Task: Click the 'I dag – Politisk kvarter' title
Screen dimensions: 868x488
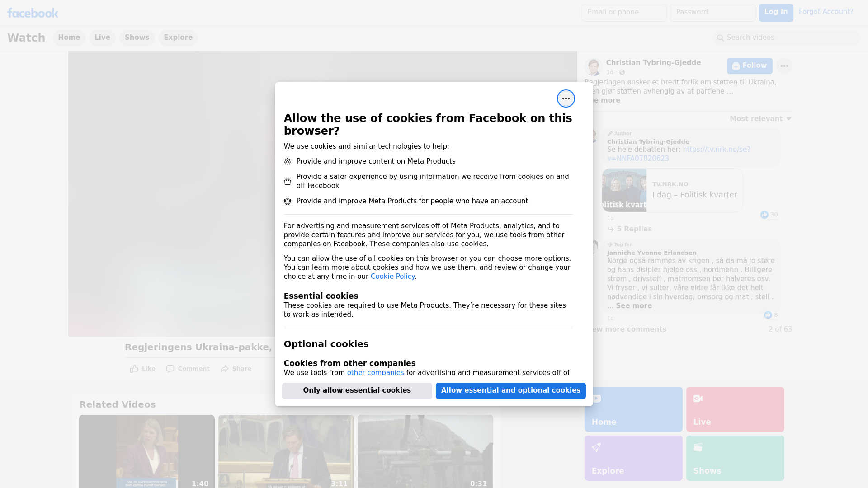Action: tap(694, 195)
